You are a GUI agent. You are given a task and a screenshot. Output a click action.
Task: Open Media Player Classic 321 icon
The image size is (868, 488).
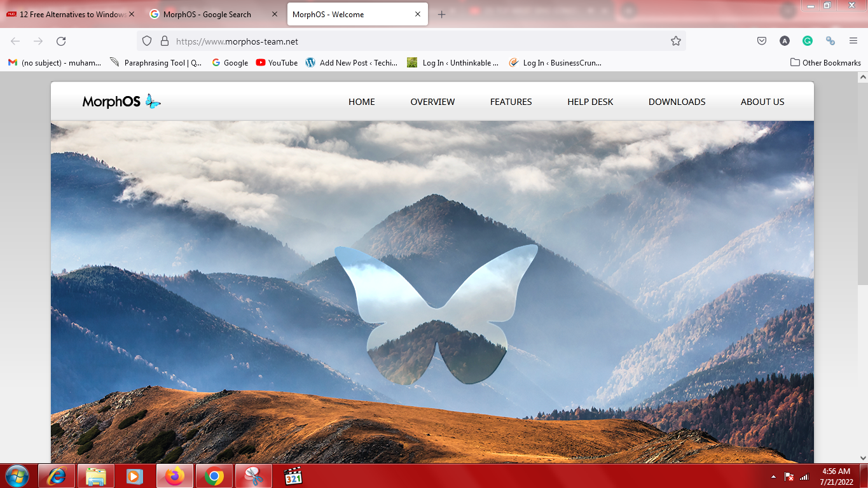[x=293, y=476]
